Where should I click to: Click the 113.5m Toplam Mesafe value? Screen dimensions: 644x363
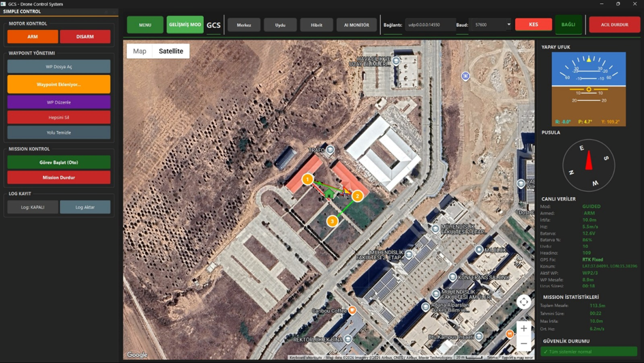point(598,306)
